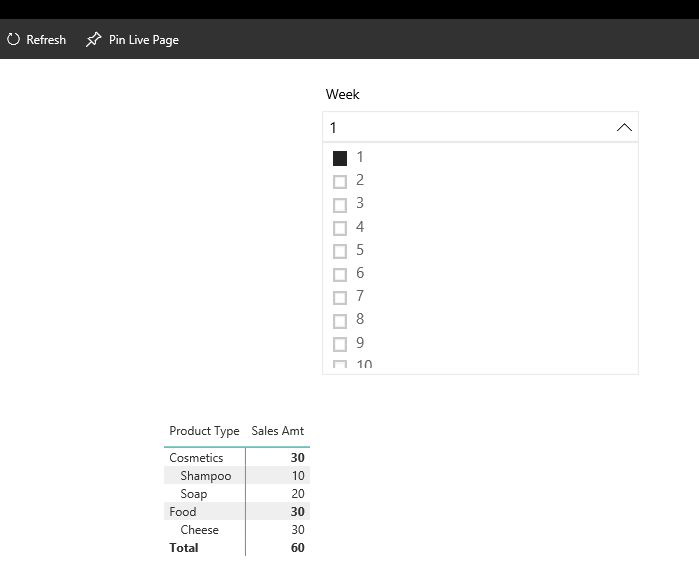This screenshot has width=699, height=579.
Task: Click the Total sales value 60
Action: click(297, 548)
